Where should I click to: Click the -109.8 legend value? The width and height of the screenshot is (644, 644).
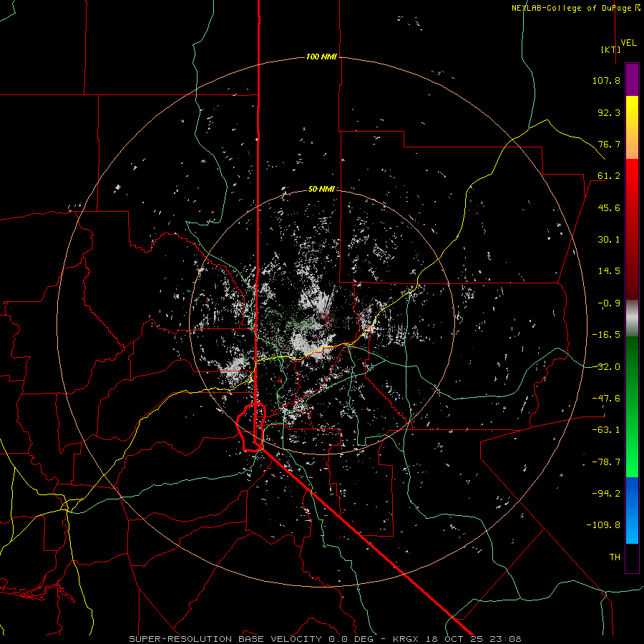coord(603,525)
